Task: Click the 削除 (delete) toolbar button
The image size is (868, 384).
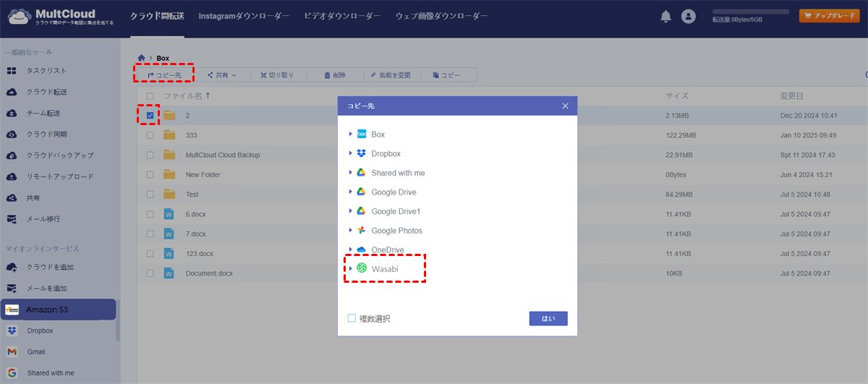Action: pos(335,74)
